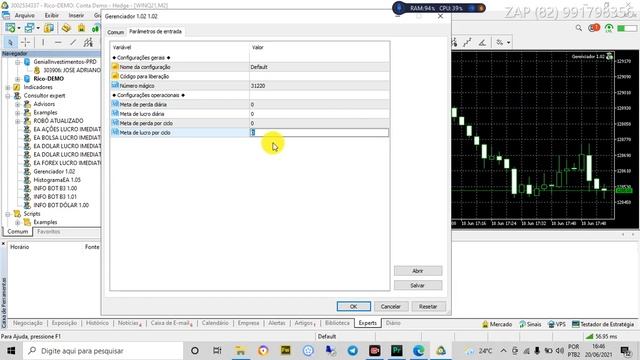Image resolution: width=640 pixels, height=360 pixels.
Task: Select the vertical line drawing tool
Action: click(43, 42)
